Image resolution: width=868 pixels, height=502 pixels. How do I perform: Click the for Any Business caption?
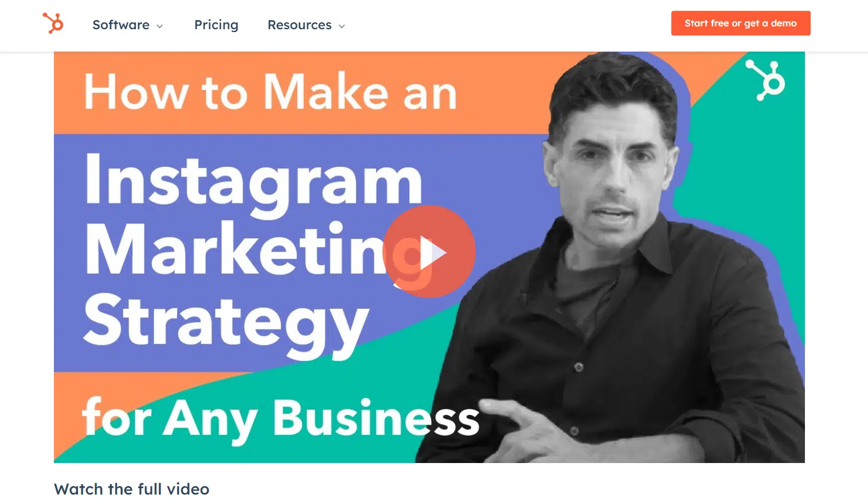[x=281, y=418]
